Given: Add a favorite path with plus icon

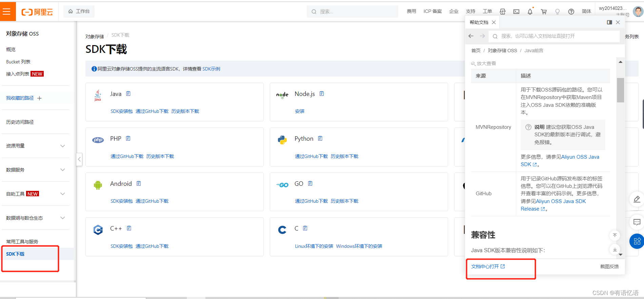Looking at the screenshot, I should tap(39, 98).
